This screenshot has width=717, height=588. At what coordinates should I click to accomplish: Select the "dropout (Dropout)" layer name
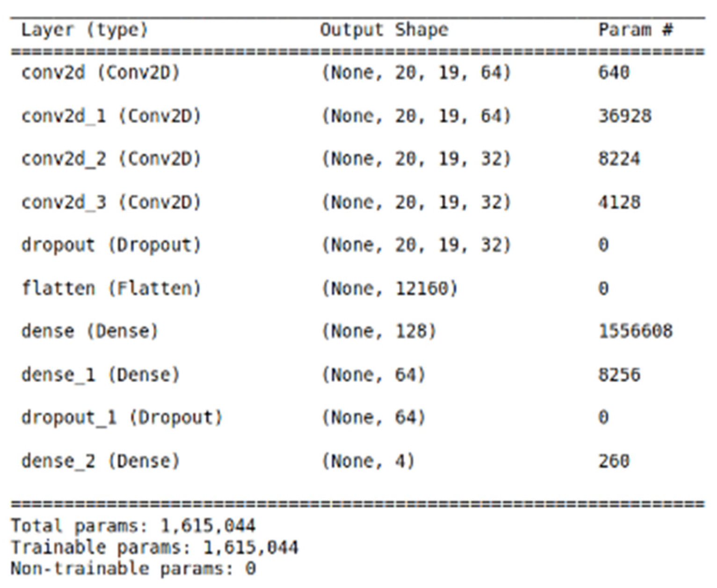(x=111, y=246)
